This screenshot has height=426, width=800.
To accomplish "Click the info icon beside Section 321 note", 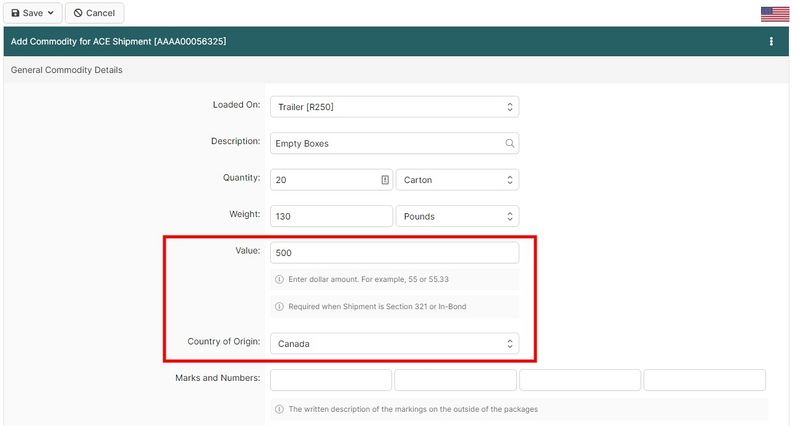I will tap(279, 306).
